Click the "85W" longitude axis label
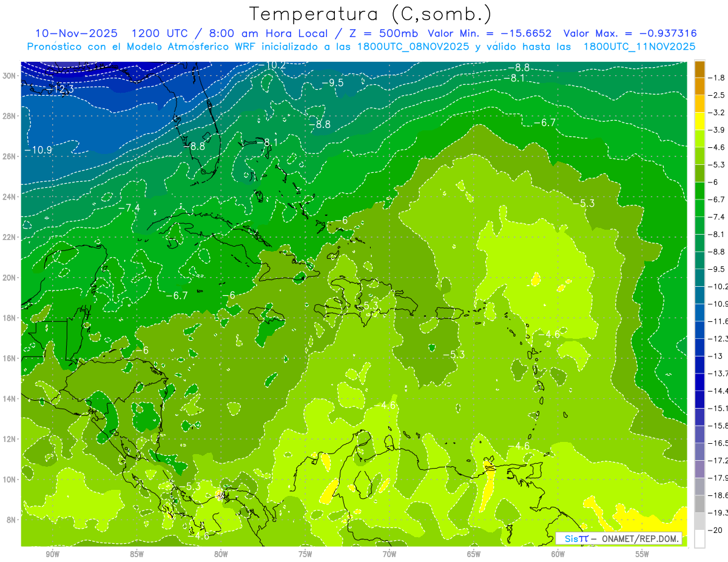728x562 pixels. [x=136, y=555]
